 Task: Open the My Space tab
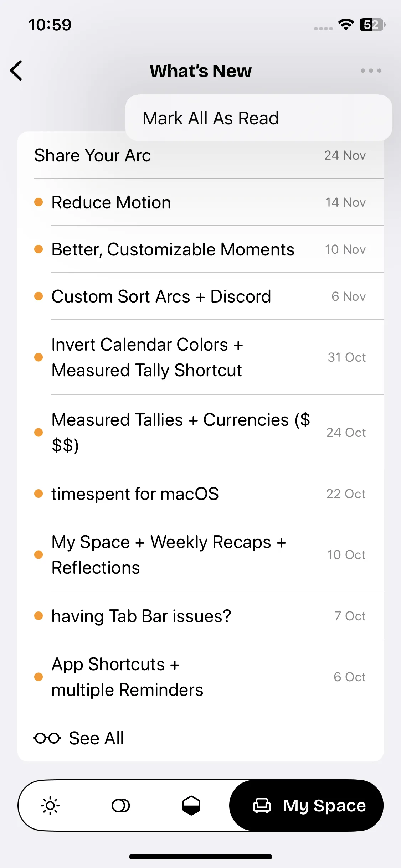[x=307, y=806]
